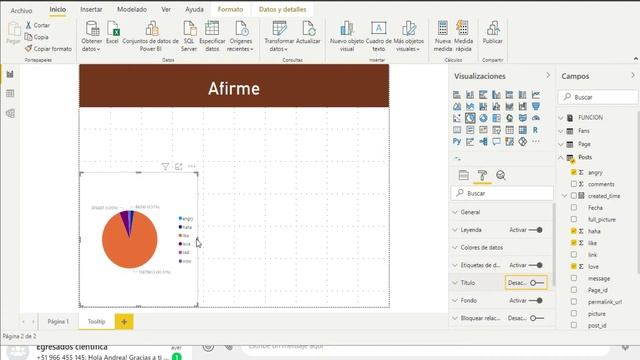
Task: Expand the Fans table
Action: pos(561,131)
